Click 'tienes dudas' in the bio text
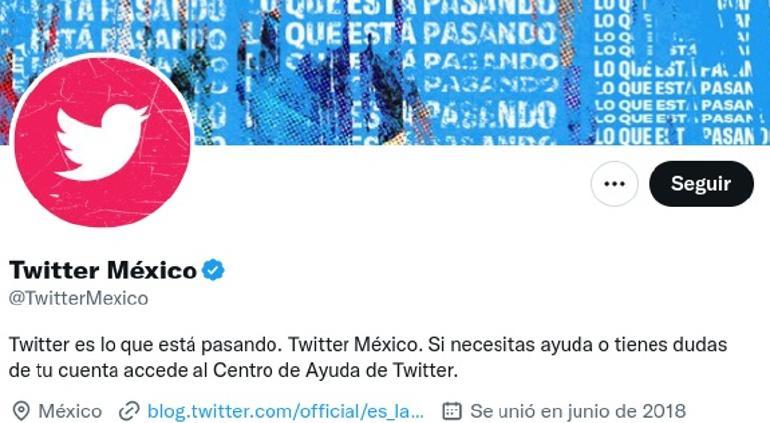Image resolution: width=770 pixels, height=423 pixels. pos(671,344)
